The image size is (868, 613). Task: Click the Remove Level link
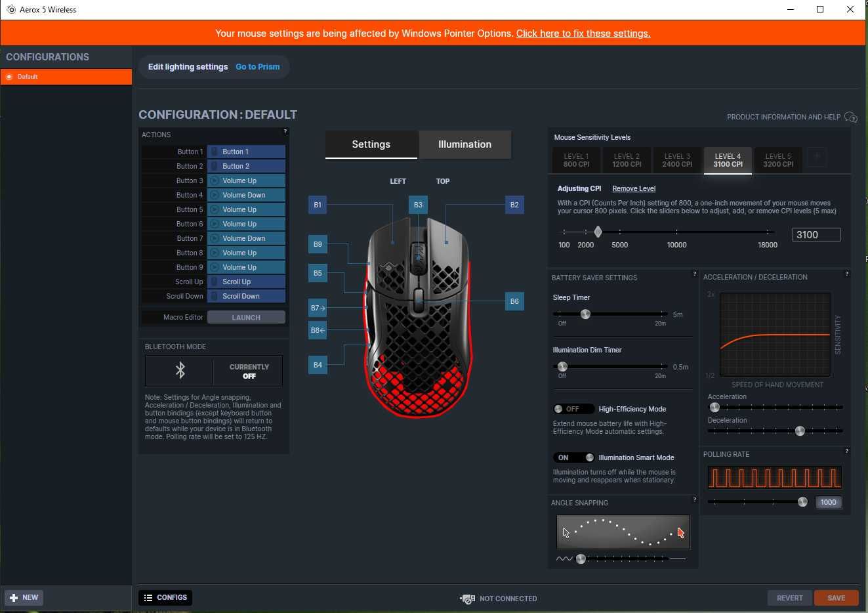pos(634,188)
